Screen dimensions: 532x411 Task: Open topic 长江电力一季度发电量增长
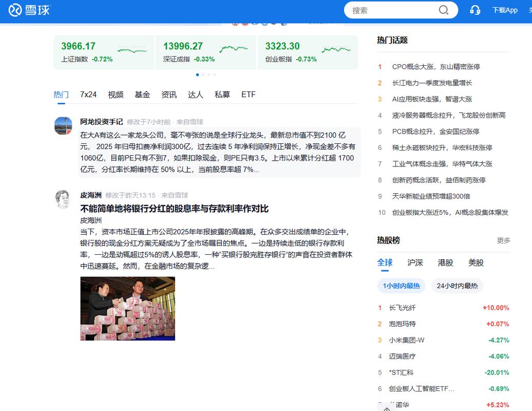tap(432, 83)
